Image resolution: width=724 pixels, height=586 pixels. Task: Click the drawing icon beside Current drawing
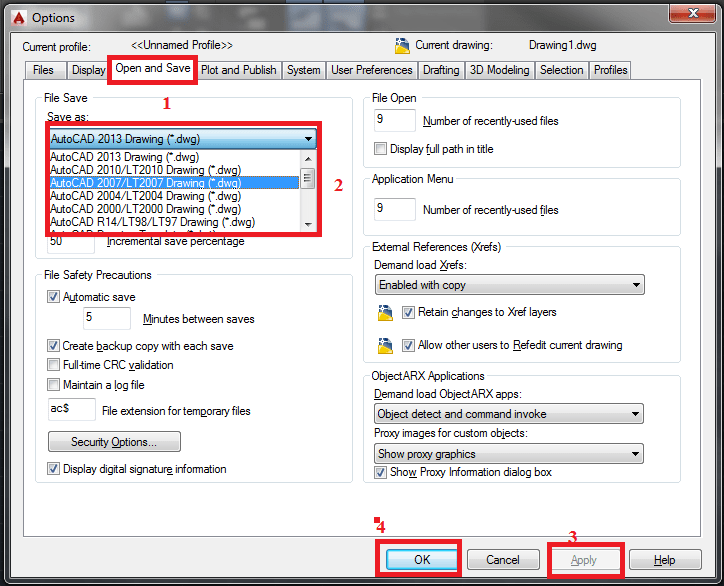coord(402,46)
